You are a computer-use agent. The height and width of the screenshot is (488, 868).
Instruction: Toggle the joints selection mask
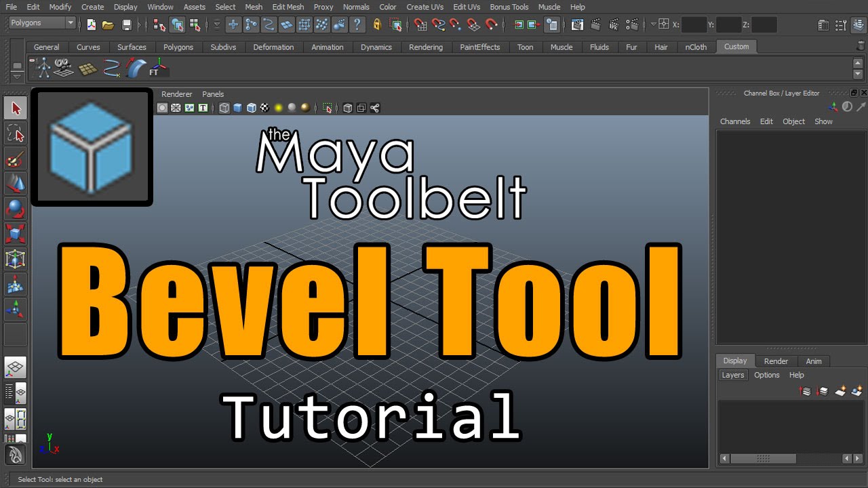(x=251, y=25)
